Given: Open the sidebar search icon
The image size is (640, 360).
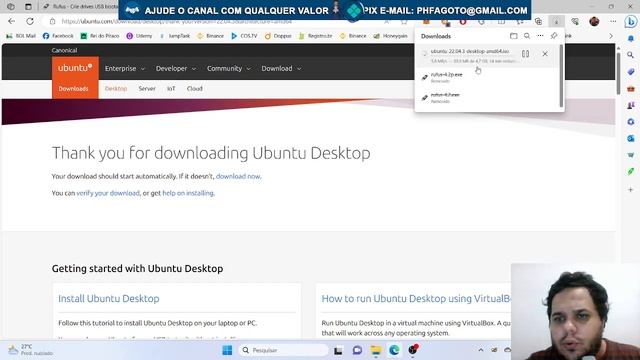Looking at the screenshot, I should 631,55.
